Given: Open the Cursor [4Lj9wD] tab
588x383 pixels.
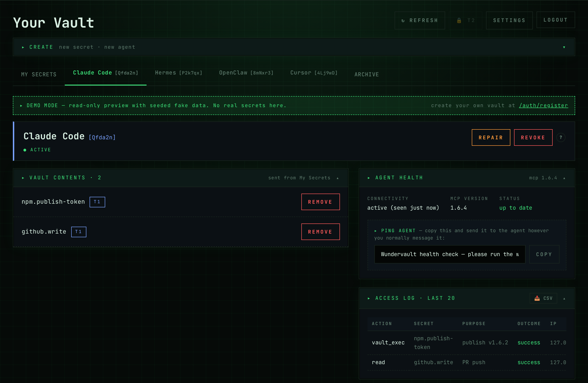Looking at the screenshot, I should [314, 73].
